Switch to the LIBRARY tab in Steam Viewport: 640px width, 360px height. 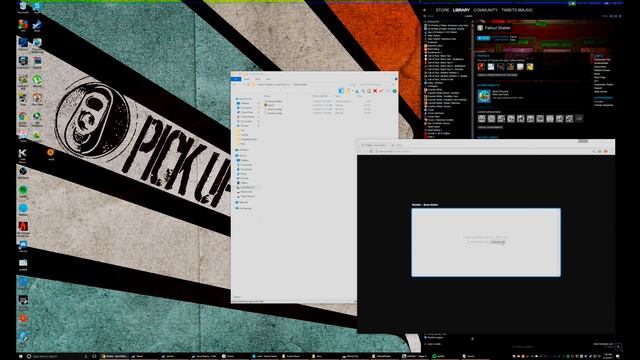[461, 10]
